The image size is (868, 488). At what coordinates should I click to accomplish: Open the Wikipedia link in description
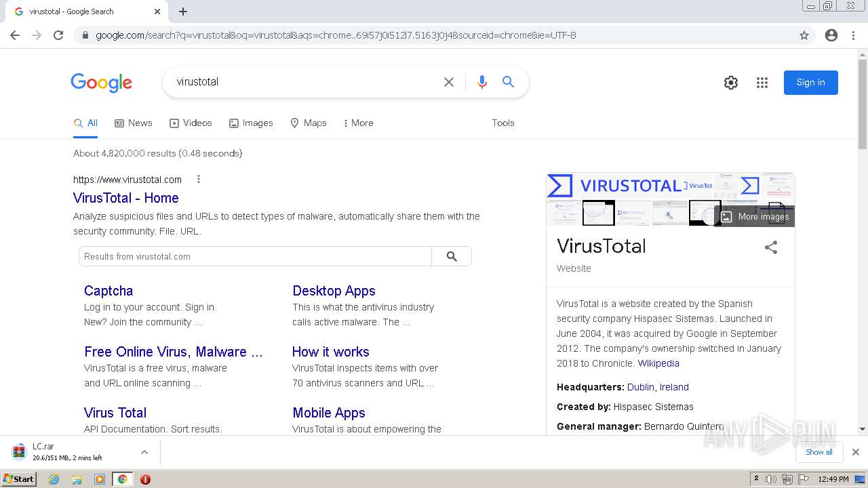coord(658,363)
